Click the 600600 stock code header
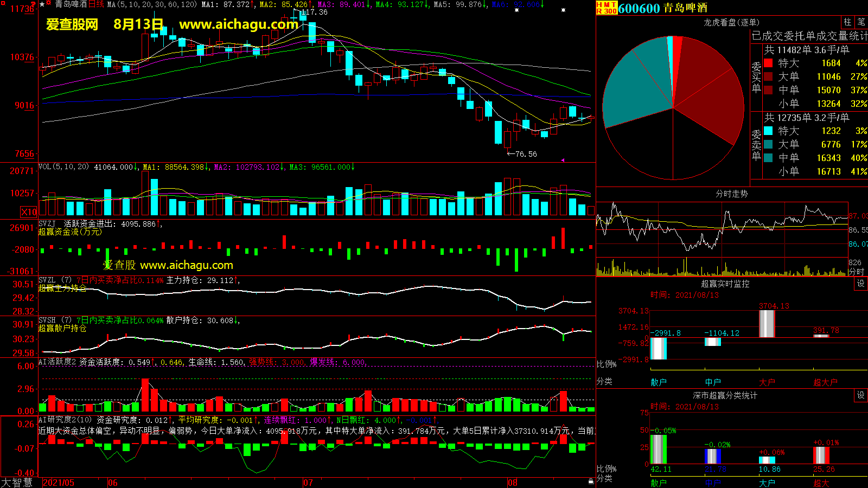The image size is (868, 488). tap(639, 8)
